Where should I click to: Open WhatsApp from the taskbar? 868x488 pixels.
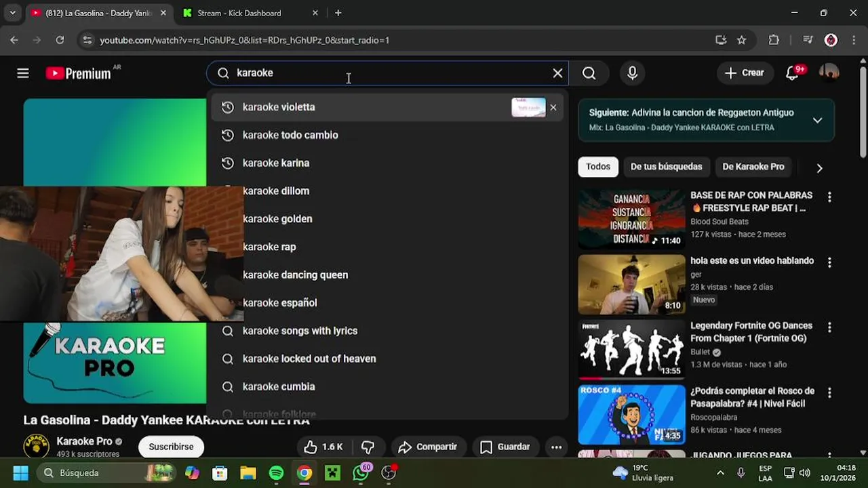pos(361,472)
